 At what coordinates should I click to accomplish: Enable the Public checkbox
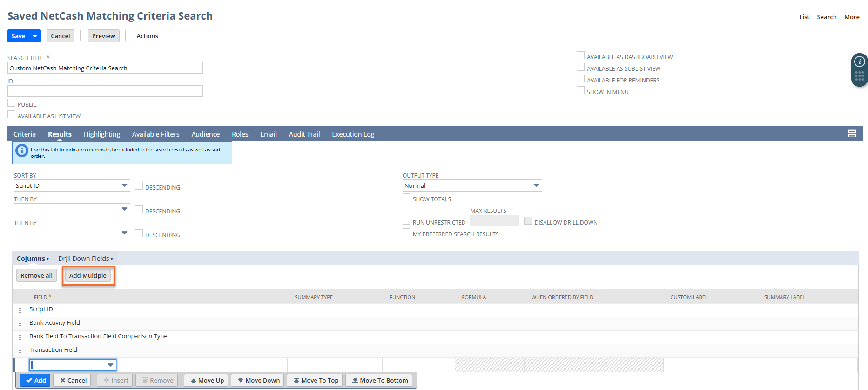tap(12, 103)
